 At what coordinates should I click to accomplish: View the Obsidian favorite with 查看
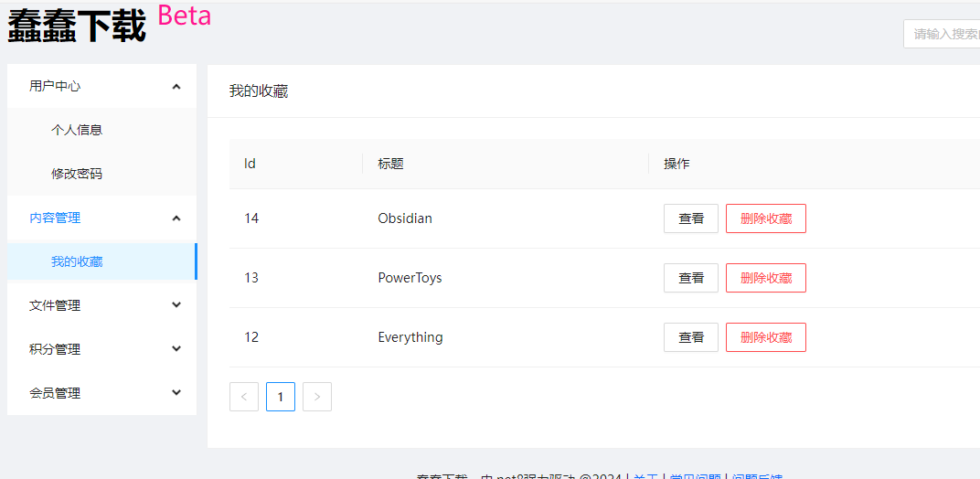point(691,218)
